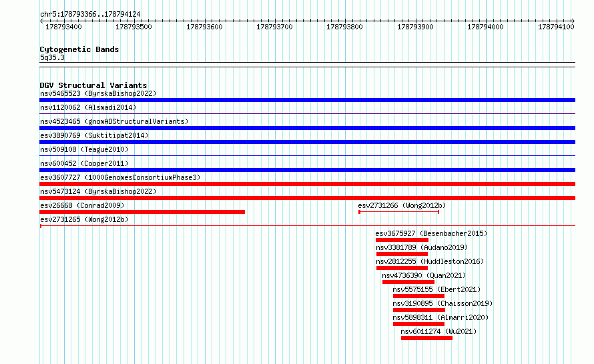Click ruler position 178793900
This screenshot has width=594, height=364.
pyautogui.click(x=415, y=27)
